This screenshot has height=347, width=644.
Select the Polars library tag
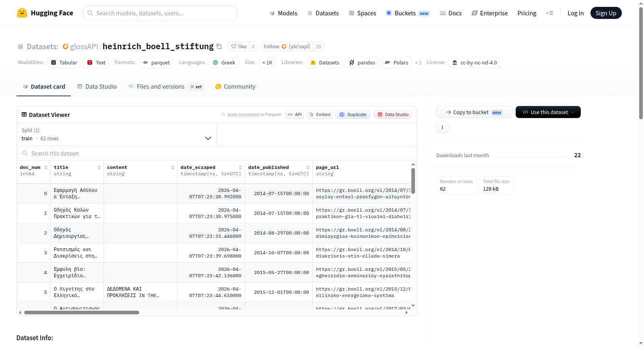click(396, 62)
